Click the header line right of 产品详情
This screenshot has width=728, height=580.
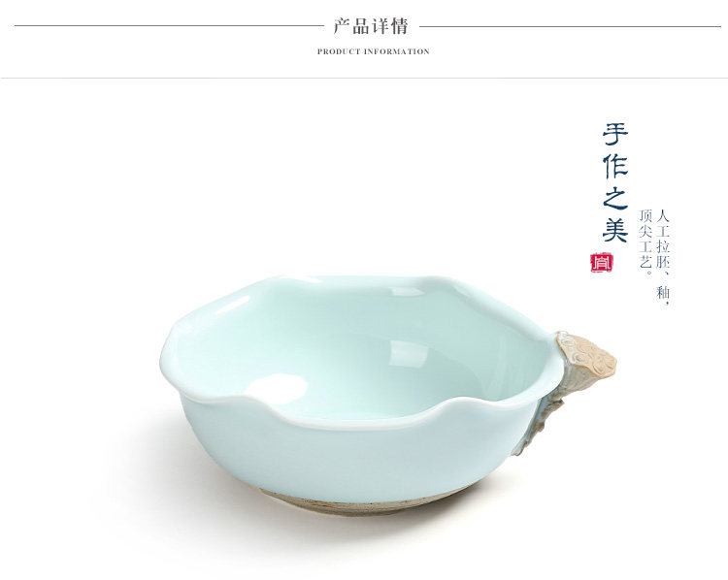(x=570, y=26)
